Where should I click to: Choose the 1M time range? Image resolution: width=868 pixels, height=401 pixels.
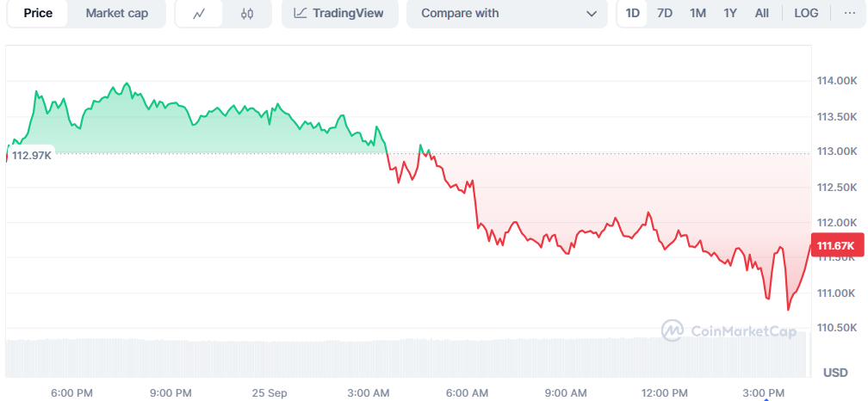pos(697,13)
